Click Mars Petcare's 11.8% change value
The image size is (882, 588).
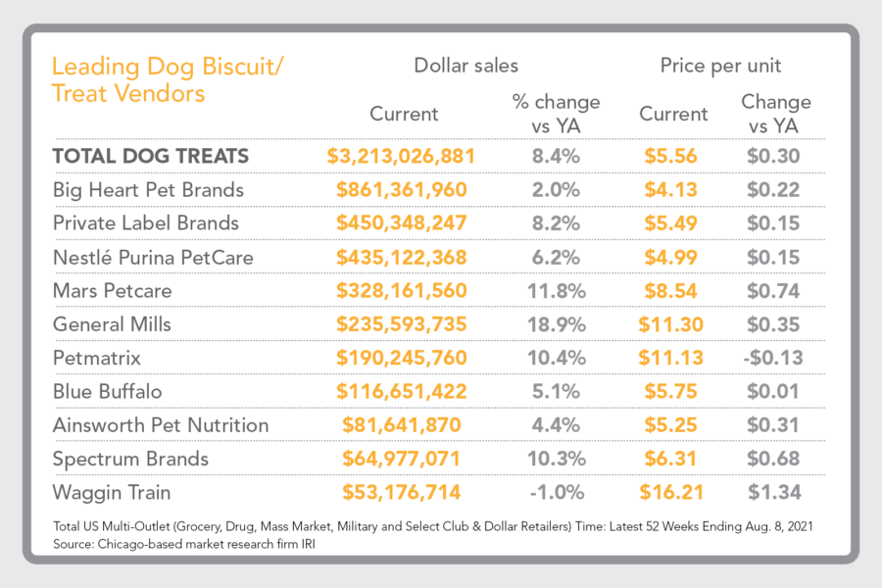557,290
